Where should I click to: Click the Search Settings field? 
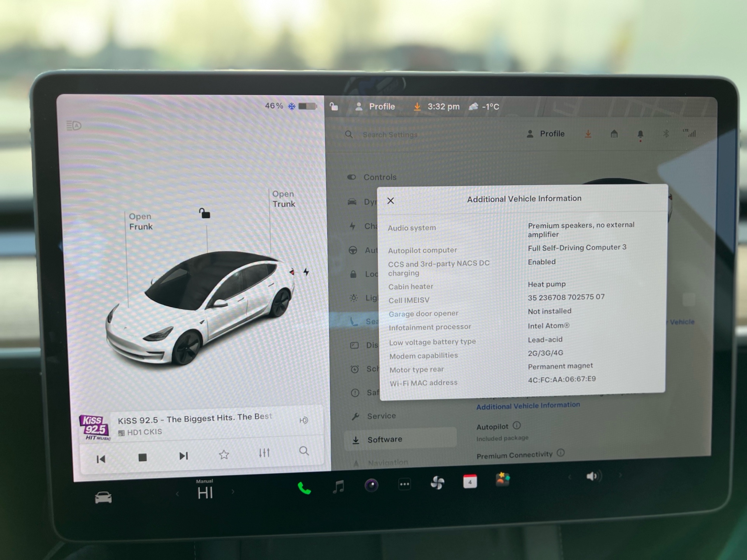[390, 135]
